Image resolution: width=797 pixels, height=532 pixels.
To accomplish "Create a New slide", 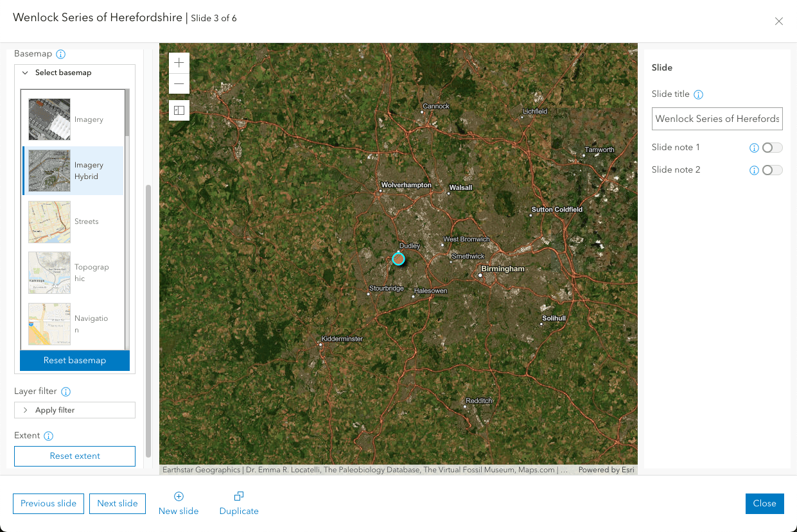I will pyautogui.click(x=178, y=504).
